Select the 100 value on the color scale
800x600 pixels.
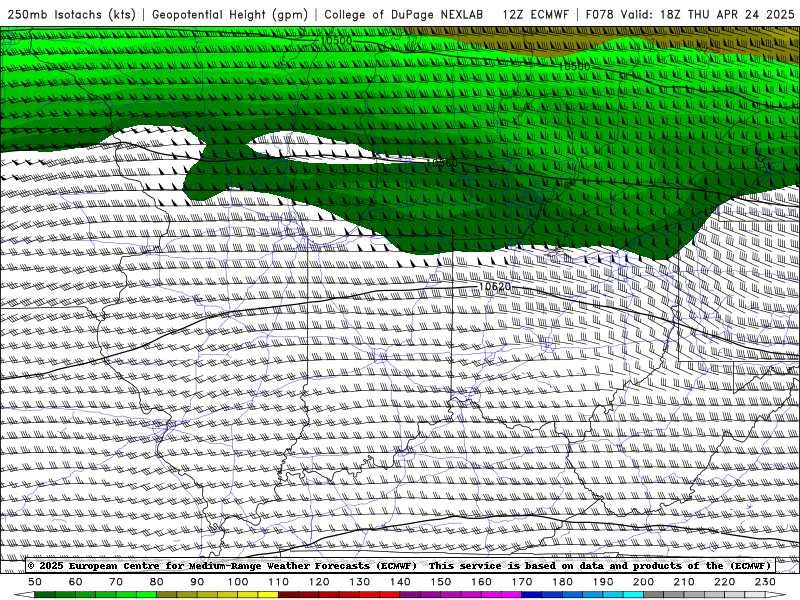pyautogui.click(x=238, y=582)
